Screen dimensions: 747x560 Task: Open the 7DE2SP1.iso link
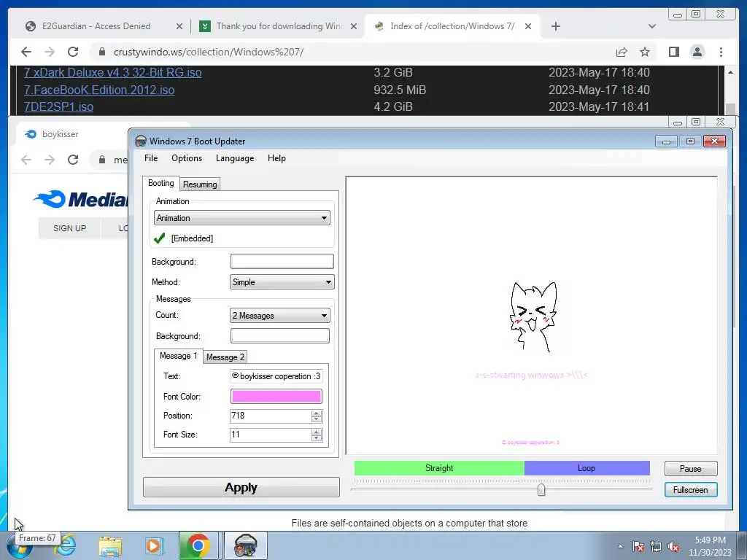pyautogui.click(x=58, y=106)
